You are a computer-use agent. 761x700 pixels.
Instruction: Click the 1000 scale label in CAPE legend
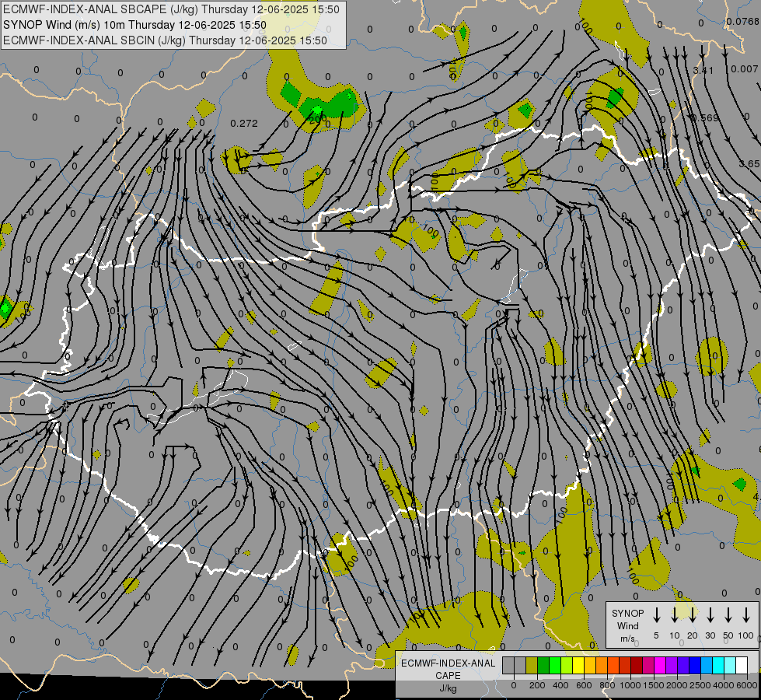630,685
